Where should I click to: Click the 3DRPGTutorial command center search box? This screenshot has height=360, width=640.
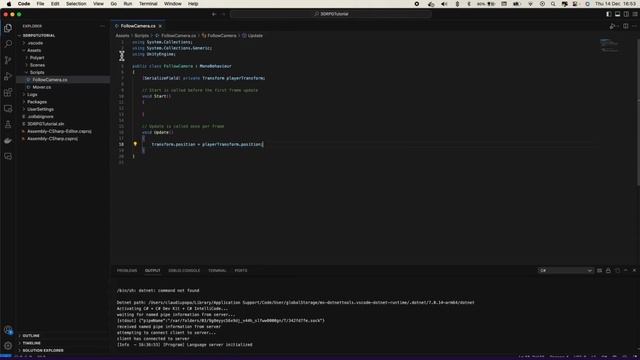click(x=331, y=14)
